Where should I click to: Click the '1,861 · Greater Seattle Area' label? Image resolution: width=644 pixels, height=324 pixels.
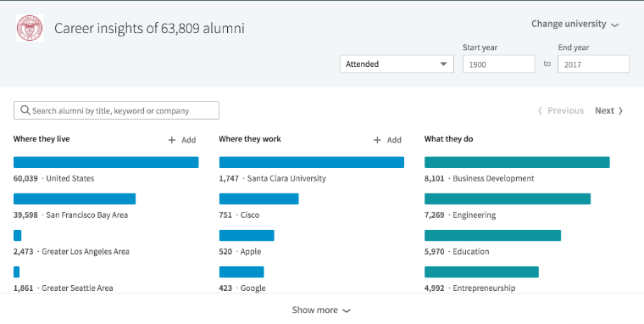pos(64,288)
